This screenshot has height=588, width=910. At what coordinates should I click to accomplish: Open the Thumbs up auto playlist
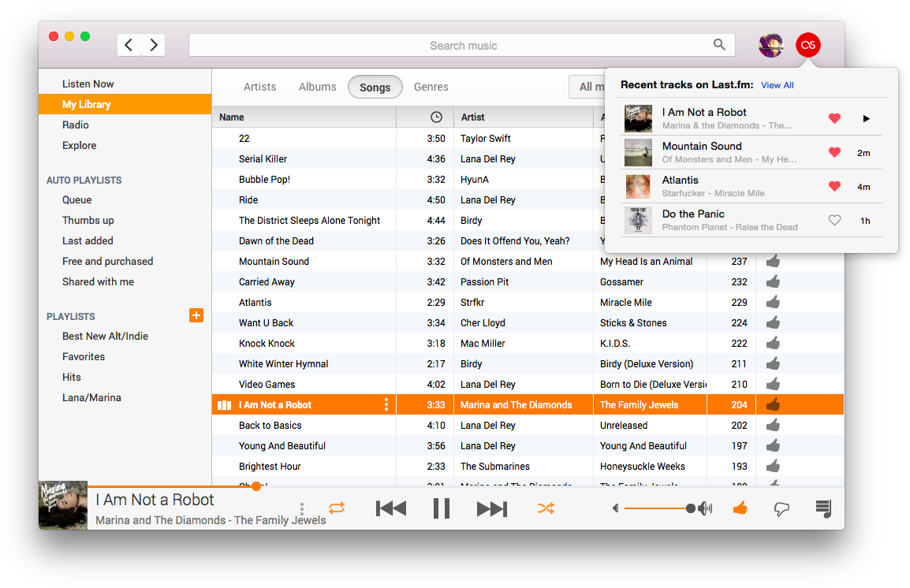coord(125,221)
